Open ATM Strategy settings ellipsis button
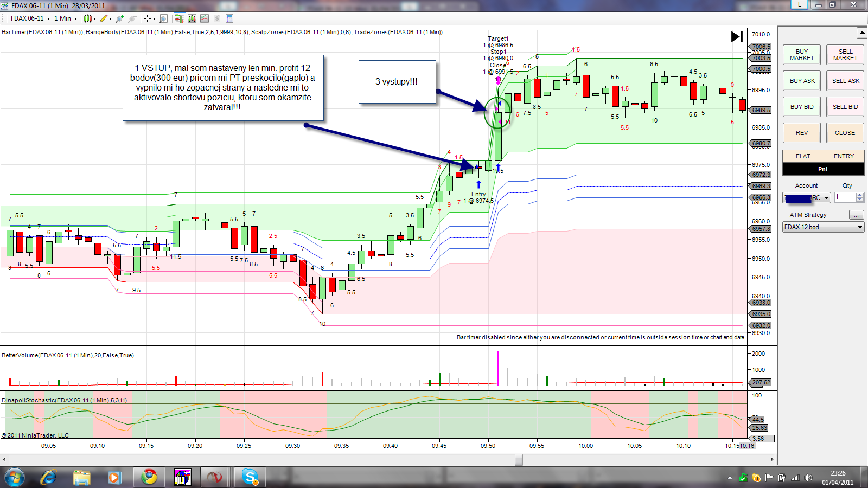Screen dimensions: 868x488 (x=856, y=215)
